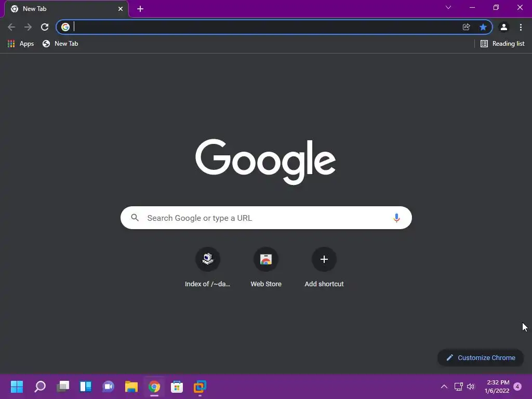Open File Explorer from the taskbar

131,387
